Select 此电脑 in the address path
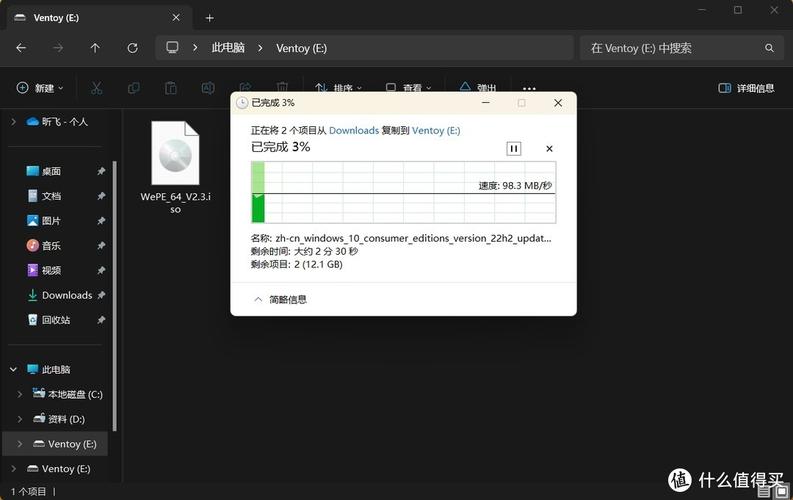This screenshot has height=500, width=793. [x=228, y=48]
